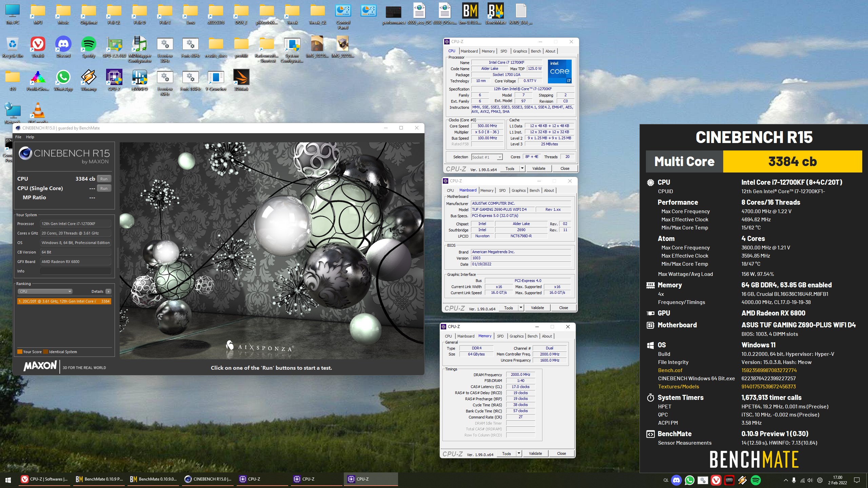Open the File menu in Cinebench
The width and height of the screenshot is (868, 488).
[x=18, y=137]
